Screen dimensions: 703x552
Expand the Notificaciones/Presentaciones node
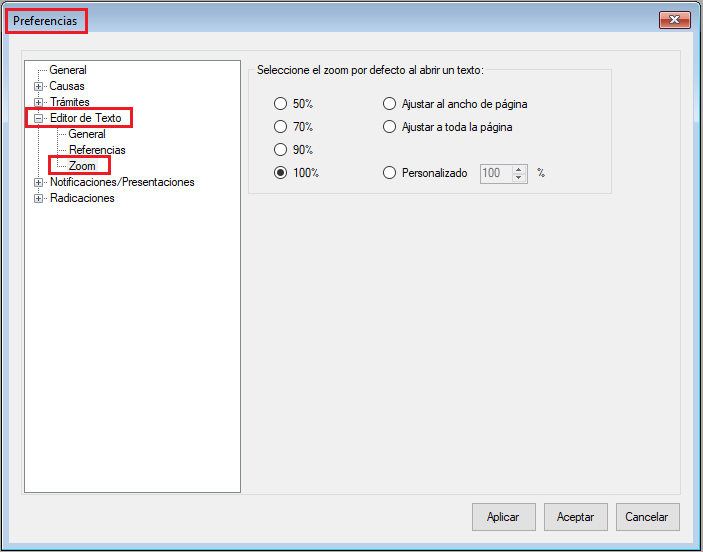point(39,183)
